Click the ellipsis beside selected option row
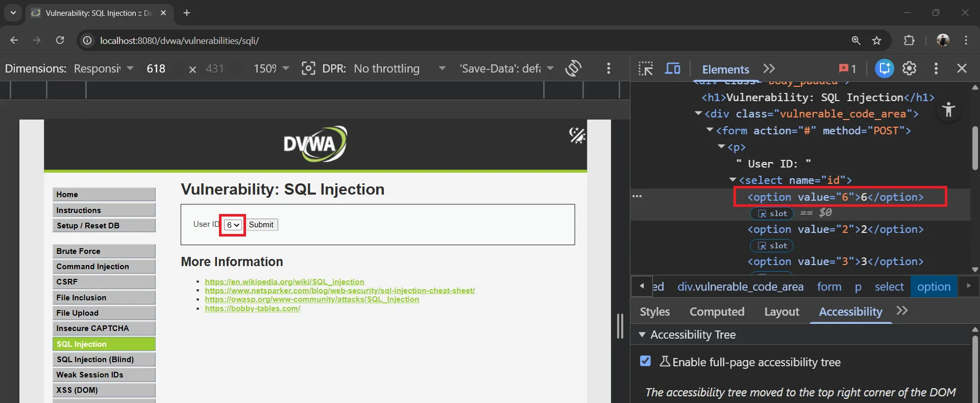This screenshot has width=980, height=403. click(637, 196)
